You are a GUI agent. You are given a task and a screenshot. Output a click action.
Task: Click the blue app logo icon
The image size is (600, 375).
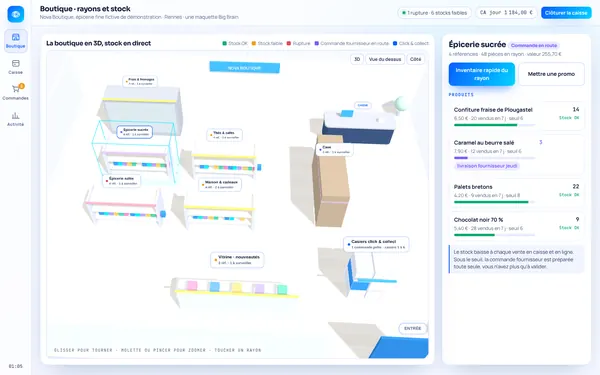(16, 14)
